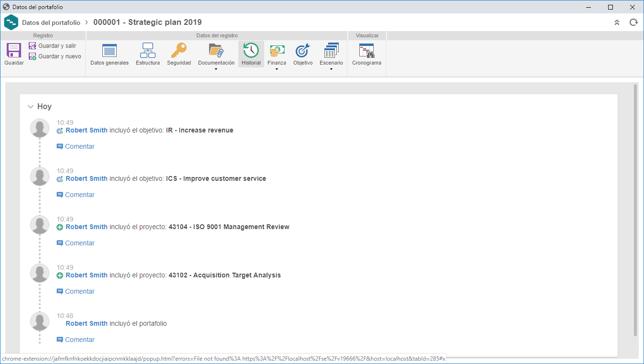Open Robert Smith link in 43104 entry

click(x=87, y=227)
